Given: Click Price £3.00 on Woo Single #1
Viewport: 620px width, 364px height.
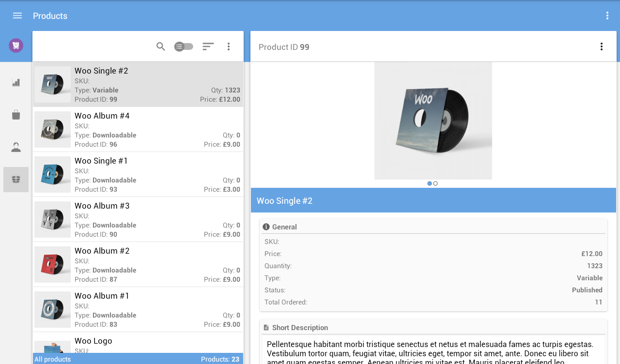Looking at the screenshot, I should pyautogui.click(x=222, y=189).
